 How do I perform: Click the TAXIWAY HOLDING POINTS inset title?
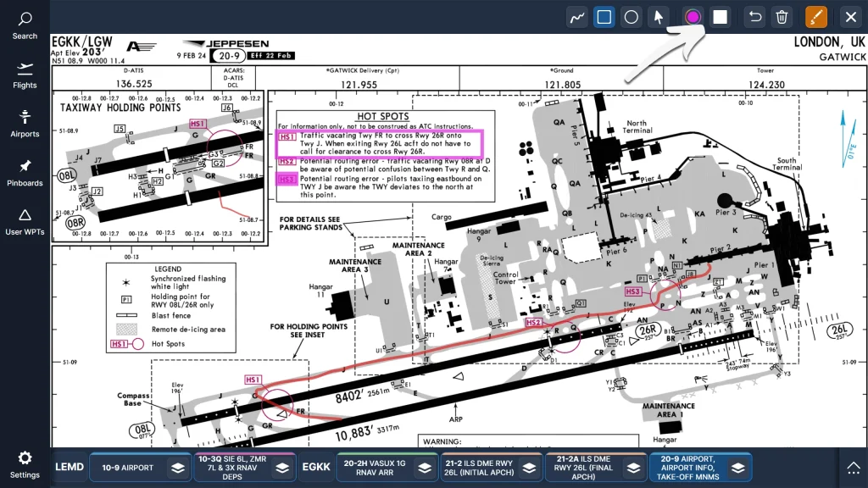coord(120,108)
